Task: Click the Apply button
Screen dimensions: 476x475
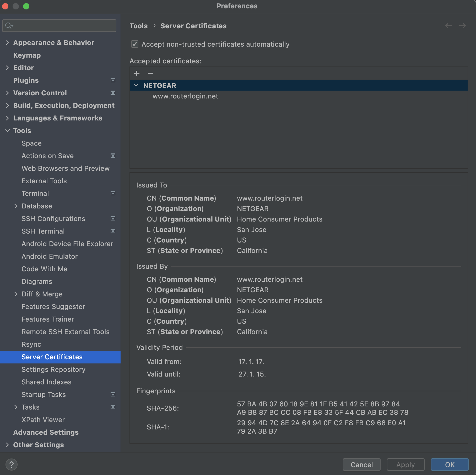Action: coord(405,465)
